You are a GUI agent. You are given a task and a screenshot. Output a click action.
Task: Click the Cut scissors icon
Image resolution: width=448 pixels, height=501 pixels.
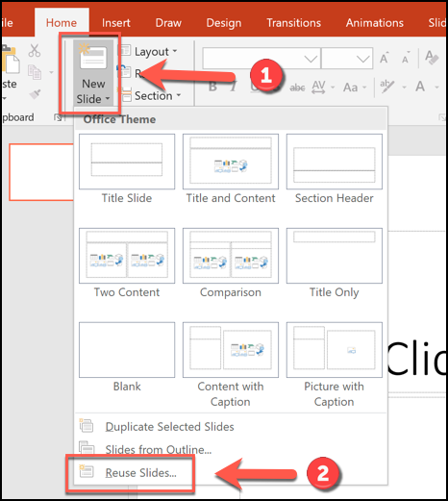tap(35, 50)
